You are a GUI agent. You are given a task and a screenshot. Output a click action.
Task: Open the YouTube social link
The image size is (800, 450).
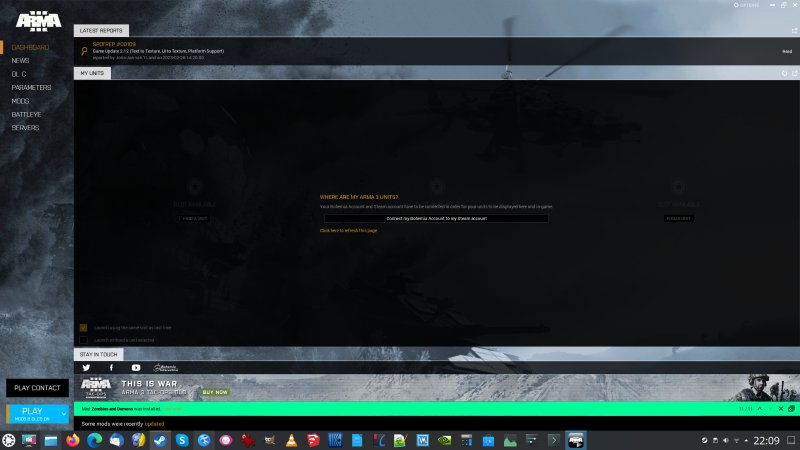click(136, 368)
